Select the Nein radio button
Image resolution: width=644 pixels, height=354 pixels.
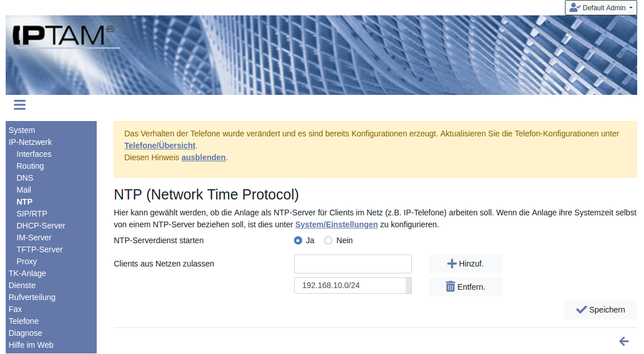point(328,240)
